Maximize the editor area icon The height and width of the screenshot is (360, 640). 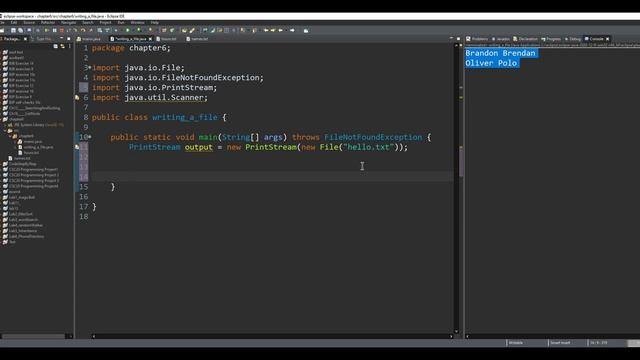pyautogui.click(x=458, y=39)
